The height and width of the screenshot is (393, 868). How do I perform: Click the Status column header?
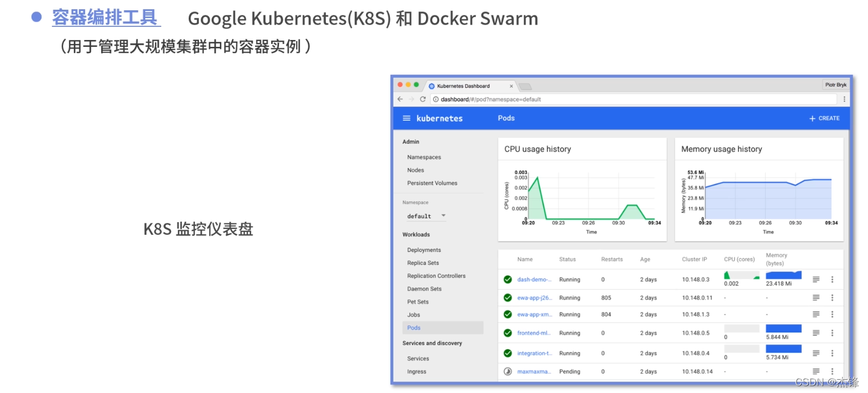click(x=567, y=259)
